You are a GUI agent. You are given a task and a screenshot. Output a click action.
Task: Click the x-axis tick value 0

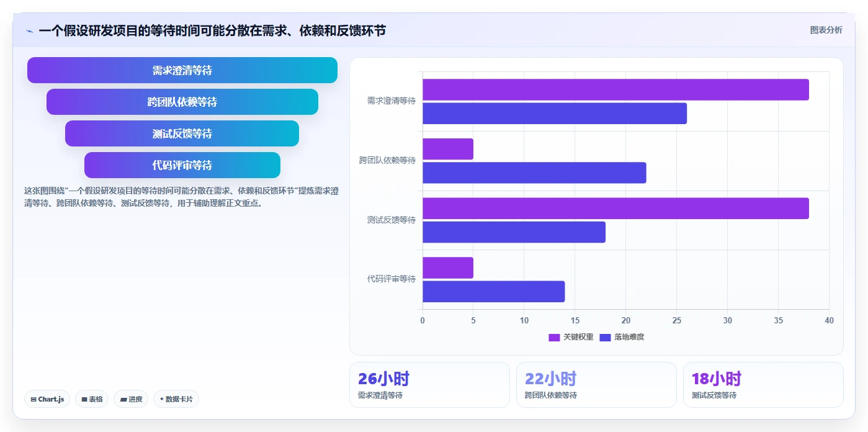423,320
